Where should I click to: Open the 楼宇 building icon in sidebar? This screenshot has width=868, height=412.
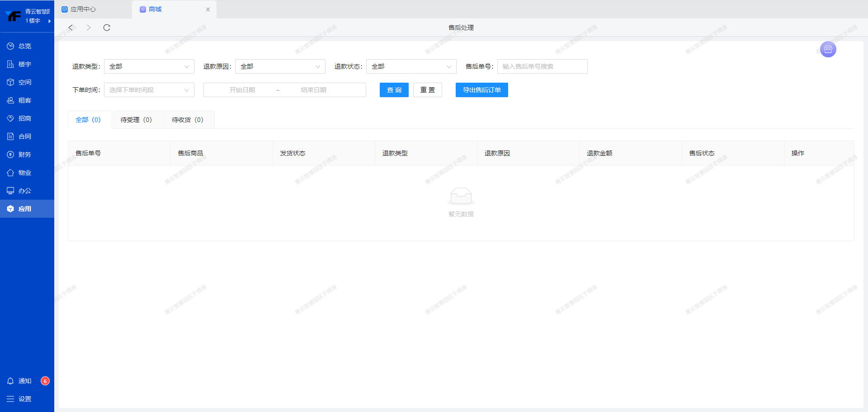click(x=10, y=64)
